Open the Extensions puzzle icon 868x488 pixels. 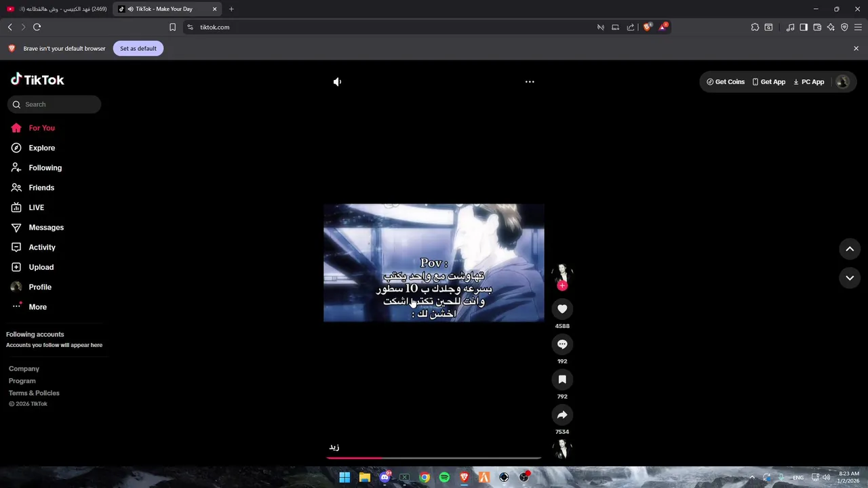tap(755, 27)
